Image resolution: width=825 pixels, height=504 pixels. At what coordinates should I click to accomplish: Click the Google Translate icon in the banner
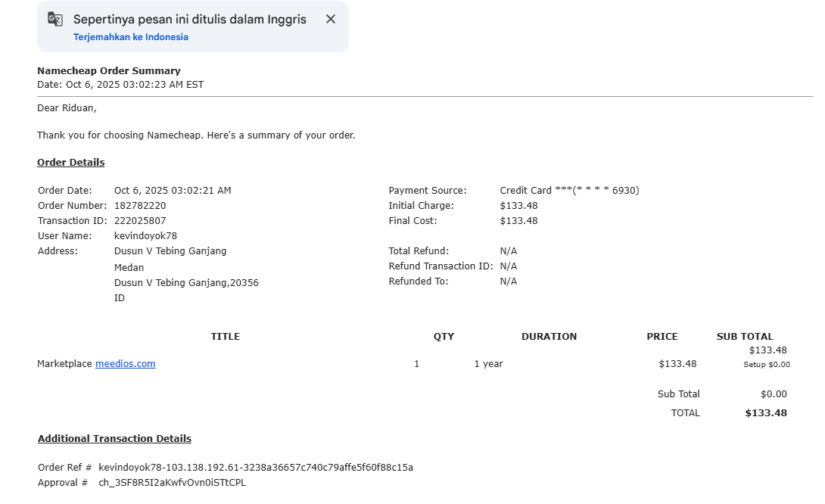(55, 20)
